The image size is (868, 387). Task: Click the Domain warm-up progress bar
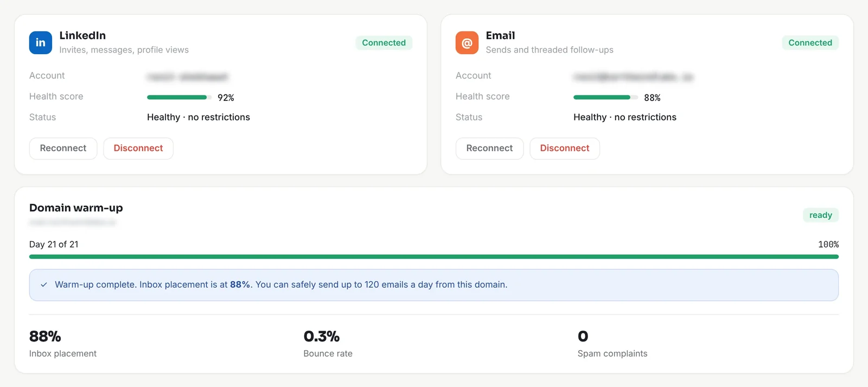coord(434,256)
